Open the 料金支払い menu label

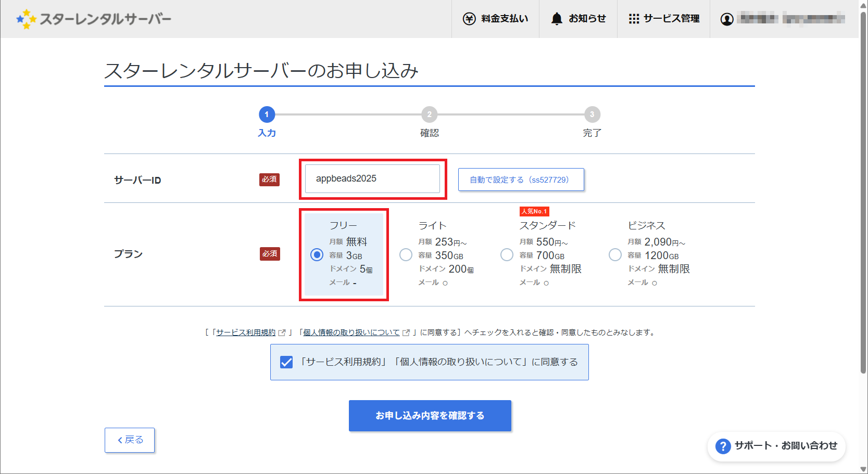coord(505,19)
